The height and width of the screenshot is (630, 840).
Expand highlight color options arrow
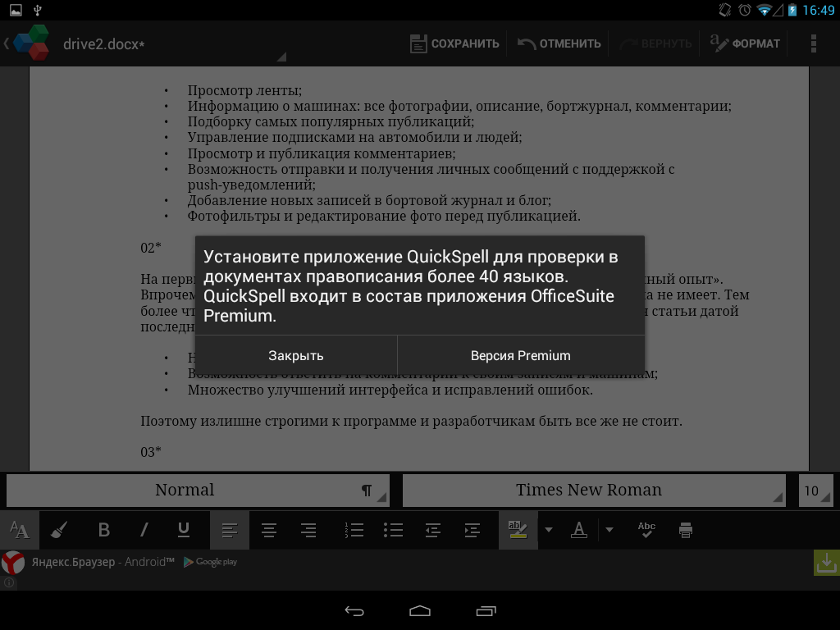click(x=549, y=531)
